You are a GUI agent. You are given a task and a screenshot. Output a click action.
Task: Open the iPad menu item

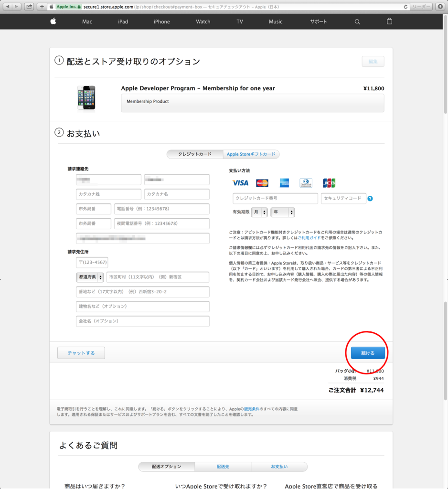coord(123,21)
